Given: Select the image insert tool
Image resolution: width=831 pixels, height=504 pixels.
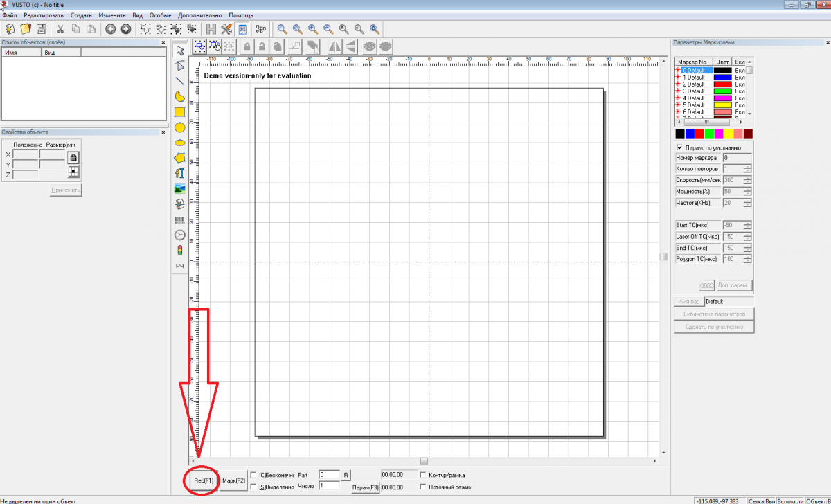Looking at the screenshot, I should pos(179,188).
